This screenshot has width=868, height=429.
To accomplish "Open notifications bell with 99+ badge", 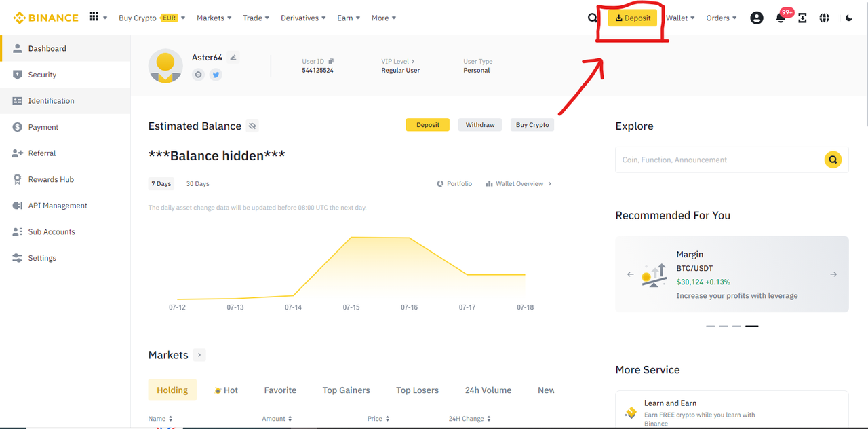I will [x=781, y=18].
